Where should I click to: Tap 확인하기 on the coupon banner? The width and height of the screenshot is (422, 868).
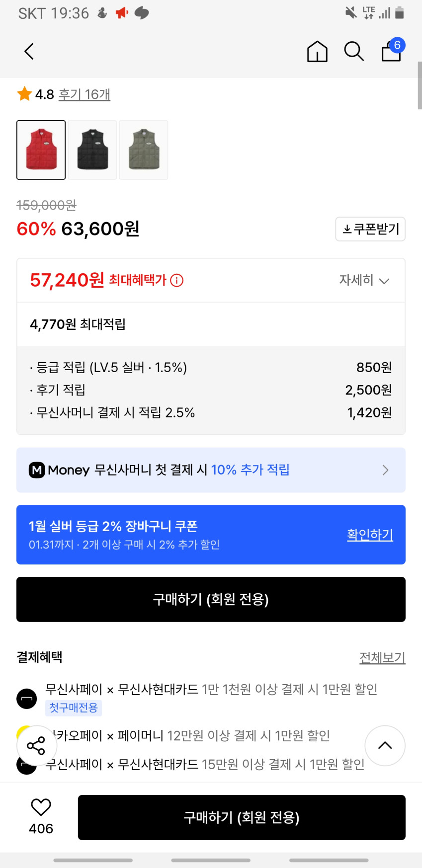(370, 535)
